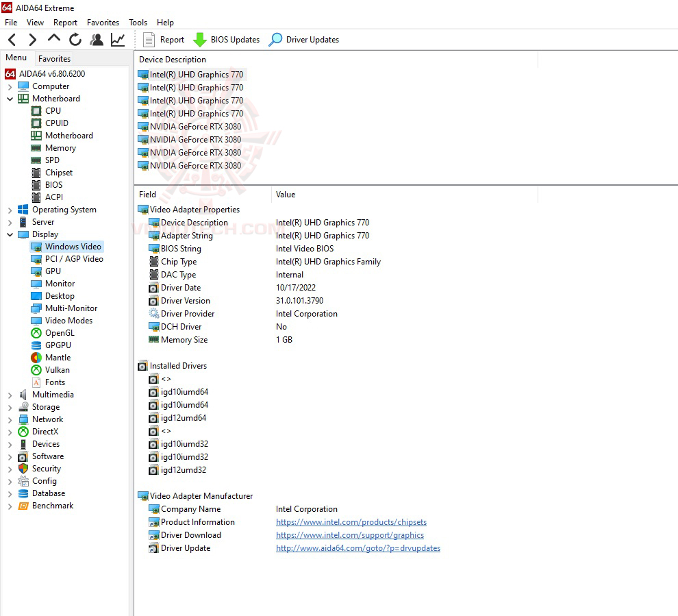Expand the Benchmark tree node
Viewport: 678px width, 616px height.
(x=10, y=506)
